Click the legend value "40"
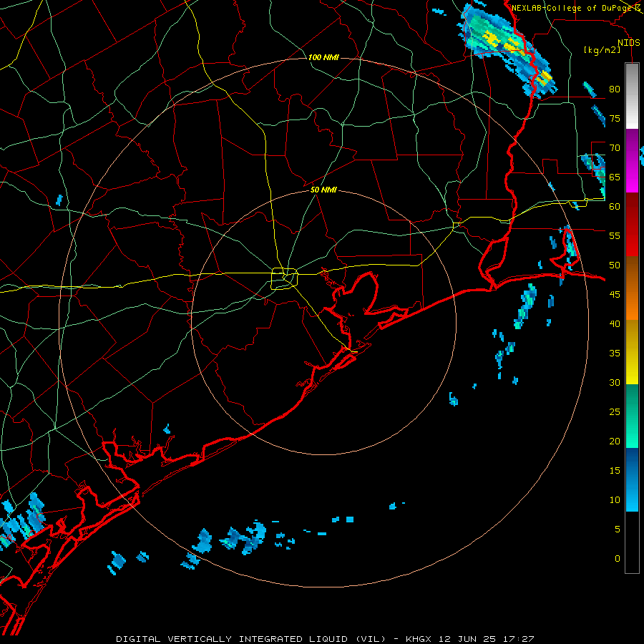Image resolution: width=644 pixels, height=644 pixels. click(615, 323)
